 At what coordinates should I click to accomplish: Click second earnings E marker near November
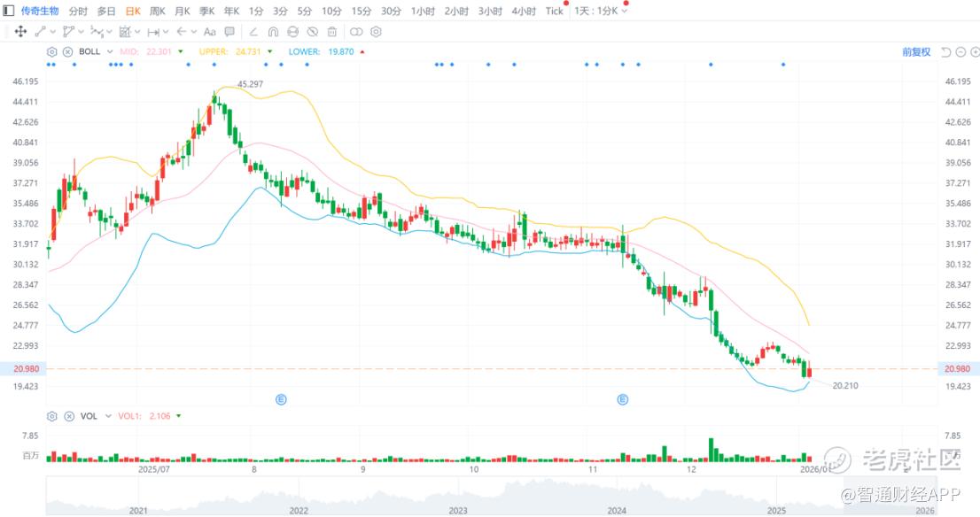point(623,399)
